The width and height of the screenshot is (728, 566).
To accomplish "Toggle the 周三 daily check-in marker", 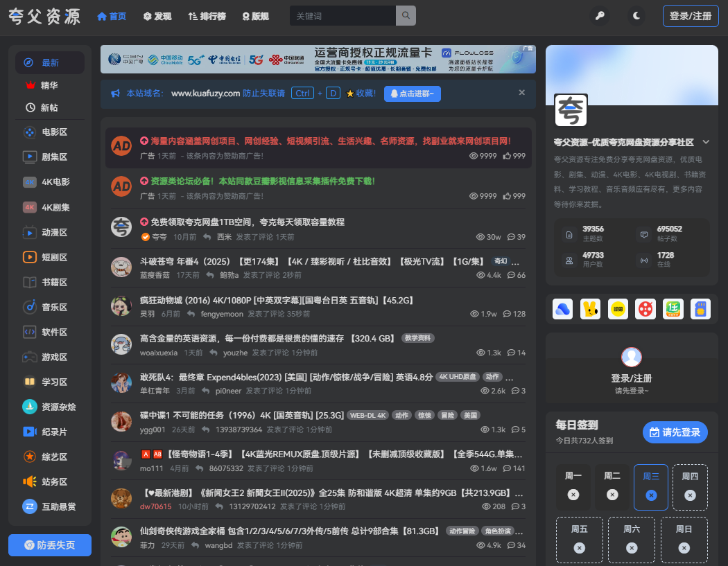I will click(650, 495).
